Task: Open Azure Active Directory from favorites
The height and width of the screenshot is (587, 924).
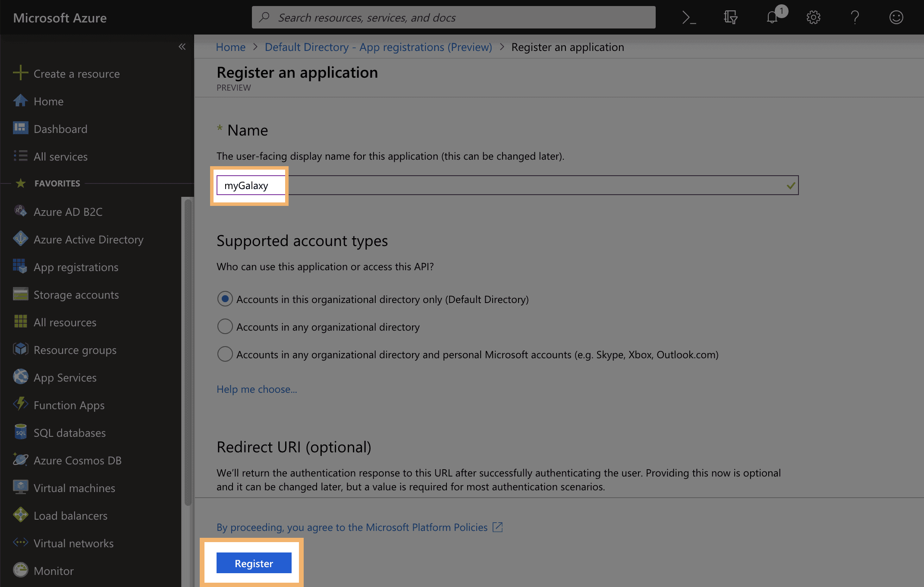Action: click(88, 240)
